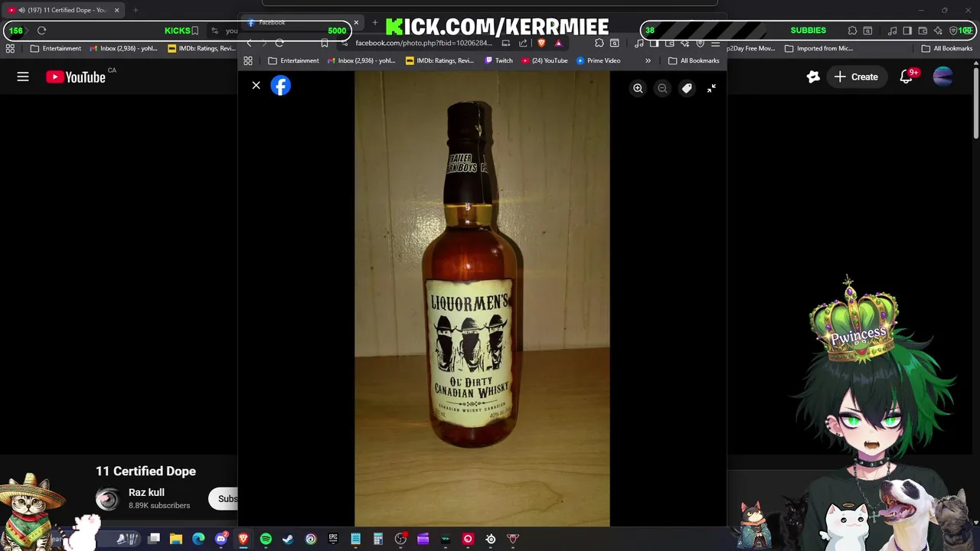Open (24) YouTube bookmark

tap(544, 60)
